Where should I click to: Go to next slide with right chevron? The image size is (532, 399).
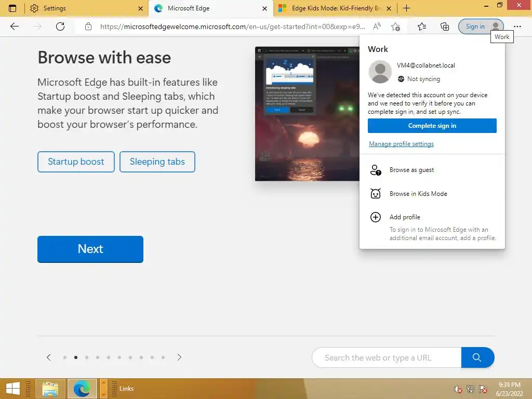pyautogui.click(x=179, y=357)
